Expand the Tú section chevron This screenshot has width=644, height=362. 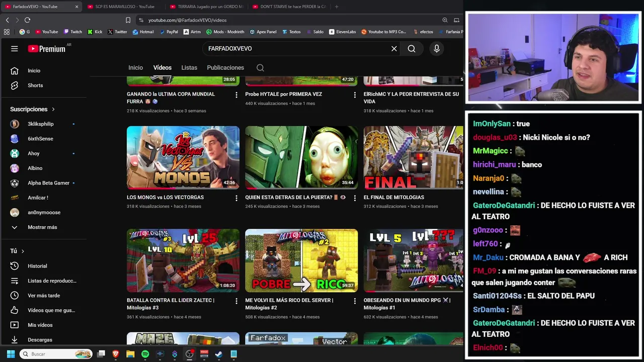pos(23,251)
